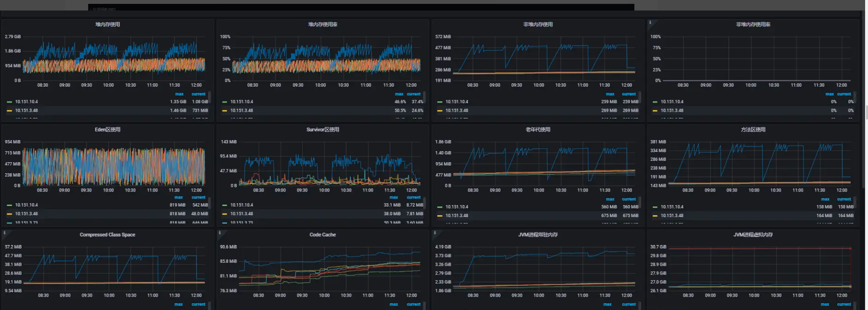The image size is (868, 310).
Task: Click dashboard page scrollbar at right edge
Action: point(867,113)
